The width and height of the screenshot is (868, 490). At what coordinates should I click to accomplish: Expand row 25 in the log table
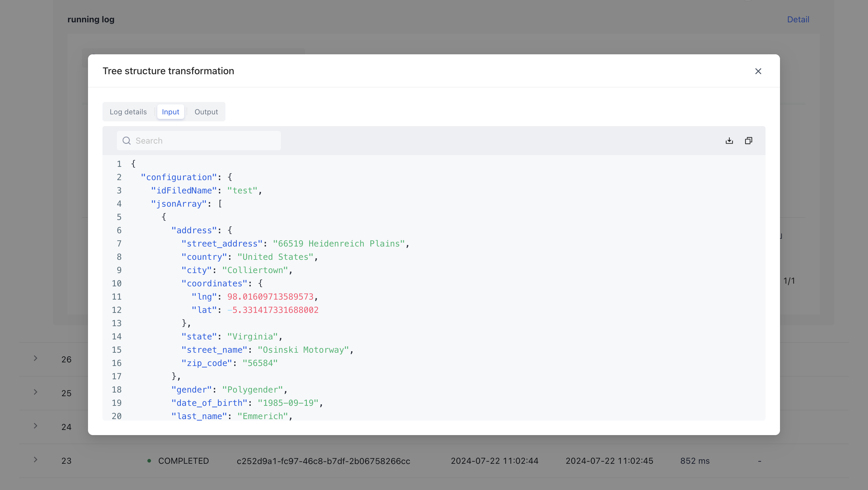pos(35,392)
